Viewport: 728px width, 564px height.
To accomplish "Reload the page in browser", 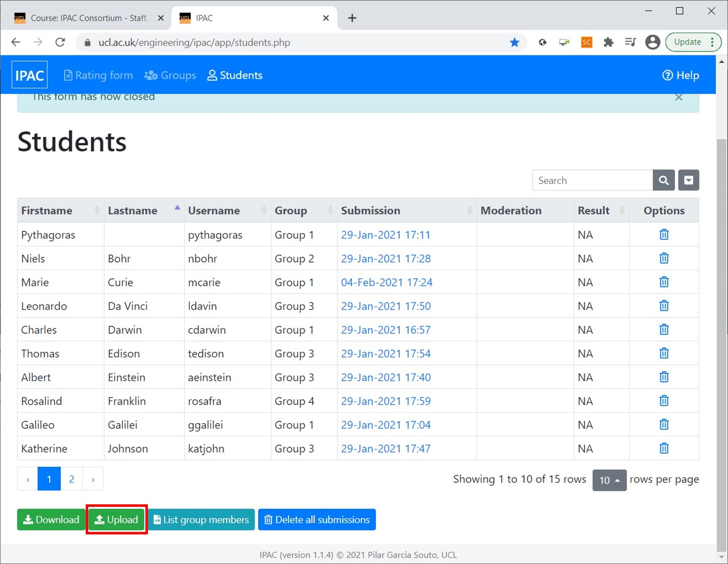I will (60, 42).
